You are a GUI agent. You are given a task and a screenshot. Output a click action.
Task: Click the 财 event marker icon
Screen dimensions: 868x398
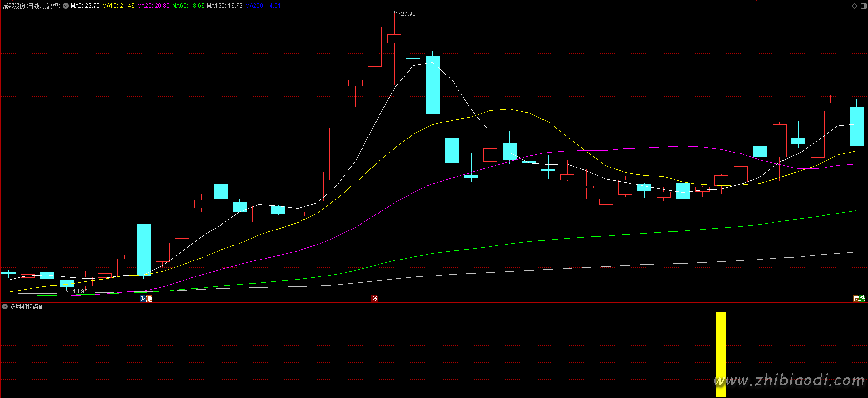tap(143, 299)
